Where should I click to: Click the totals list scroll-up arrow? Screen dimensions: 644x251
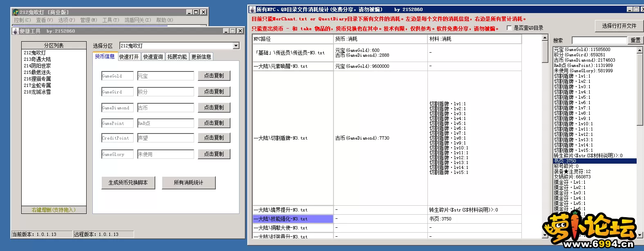click(x=640, y=50)
